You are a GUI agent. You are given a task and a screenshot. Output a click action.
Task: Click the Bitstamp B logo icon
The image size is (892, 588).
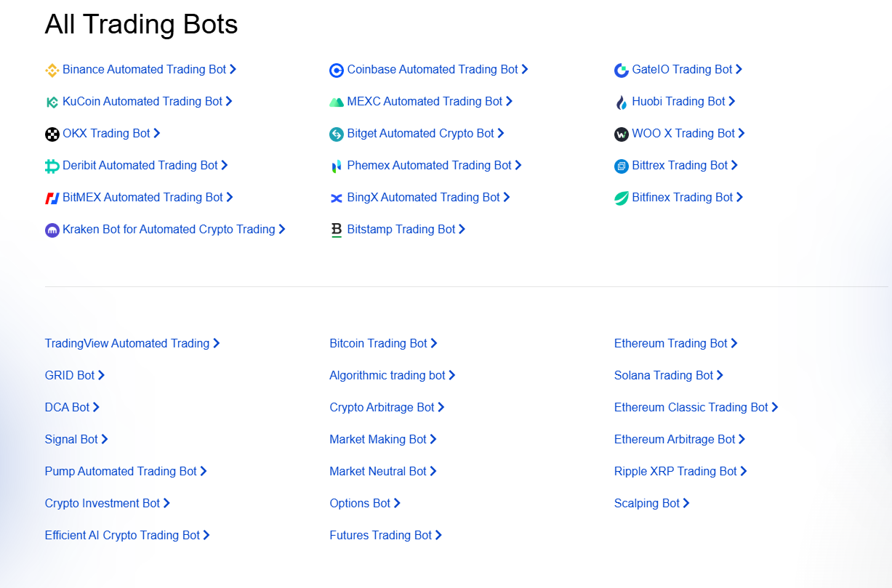pos(337,230)
